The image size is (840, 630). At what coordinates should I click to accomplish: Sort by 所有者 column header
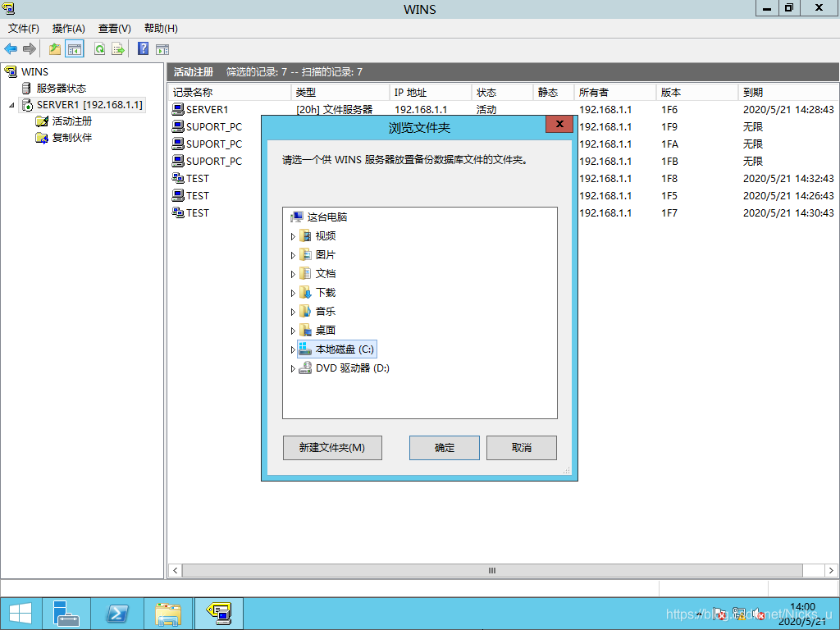(x=615, y=92)
